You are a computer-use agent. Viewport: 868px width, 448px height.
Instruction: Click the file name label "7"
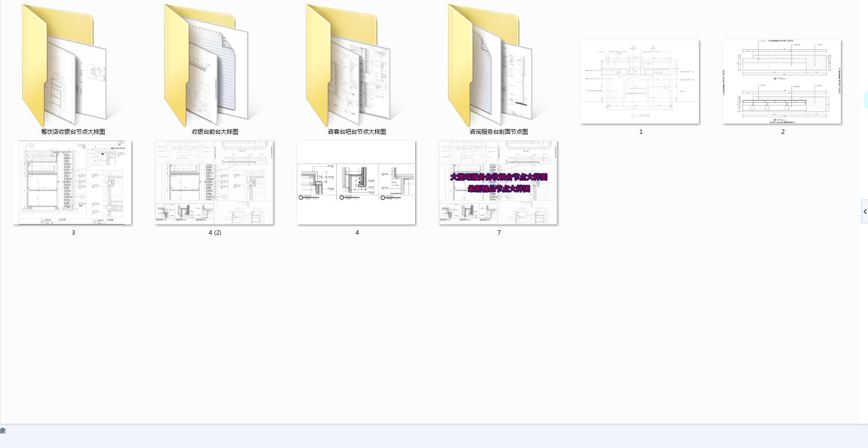(x=499, y=233)
